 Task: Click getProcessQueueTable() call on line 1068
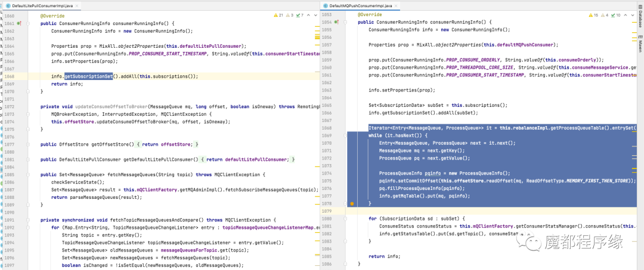tap(579, 128)
